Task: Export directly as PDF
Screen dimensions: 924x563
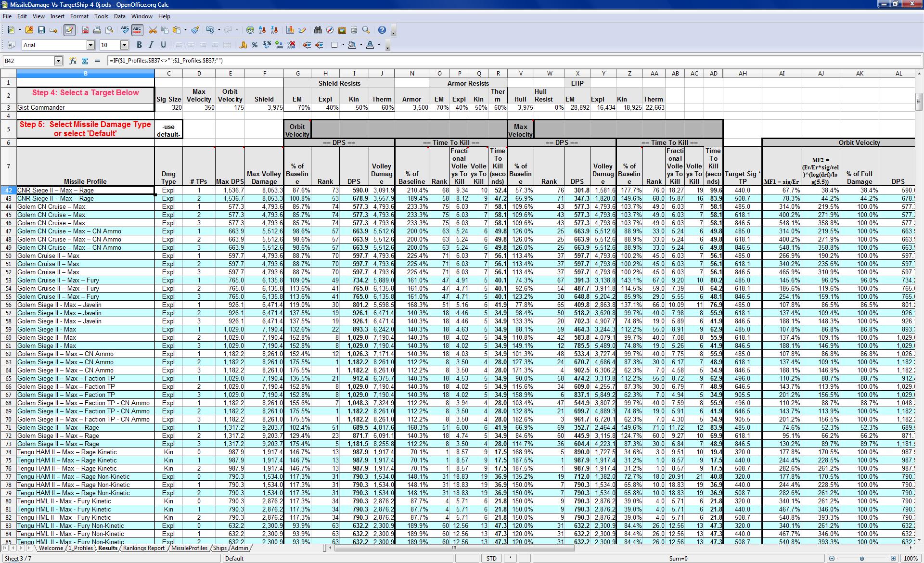Action: (x=85, y=30)
